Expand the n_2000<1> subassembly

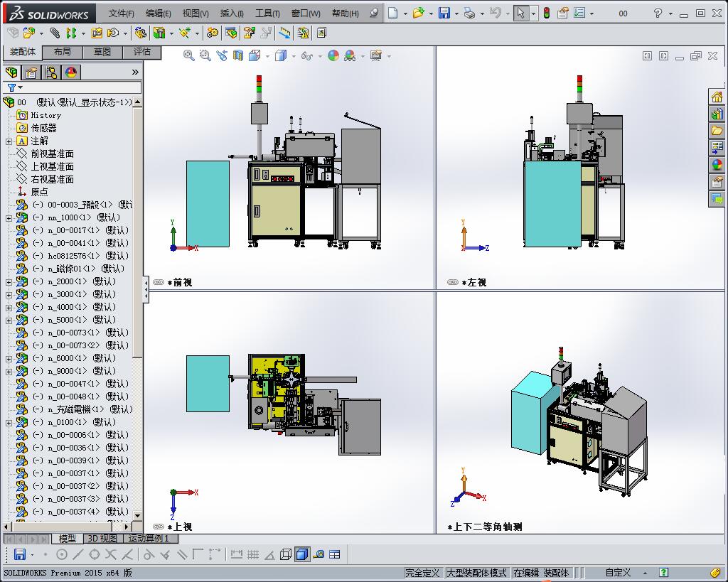[9, 281]
